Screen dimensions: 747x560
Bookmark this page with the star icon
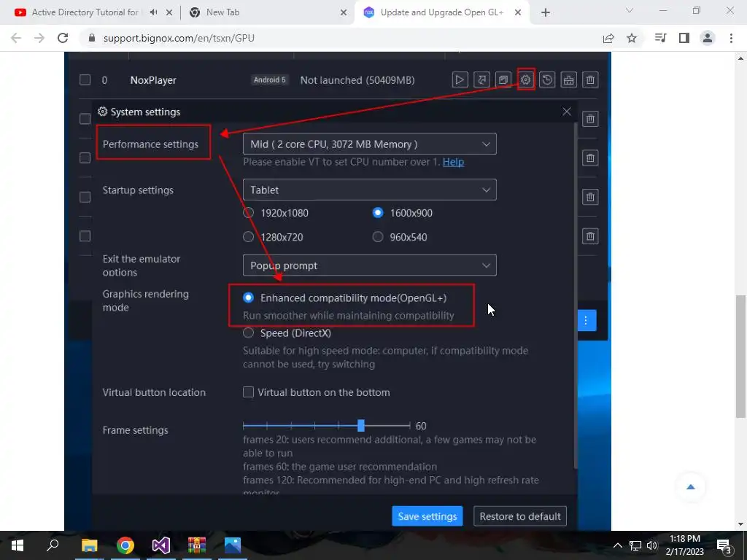click(x=632, y=38)
